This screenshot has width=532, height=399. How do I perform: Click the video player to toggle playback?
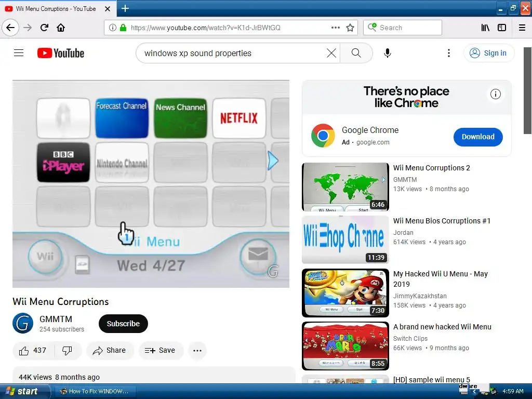tap(151, 184)
